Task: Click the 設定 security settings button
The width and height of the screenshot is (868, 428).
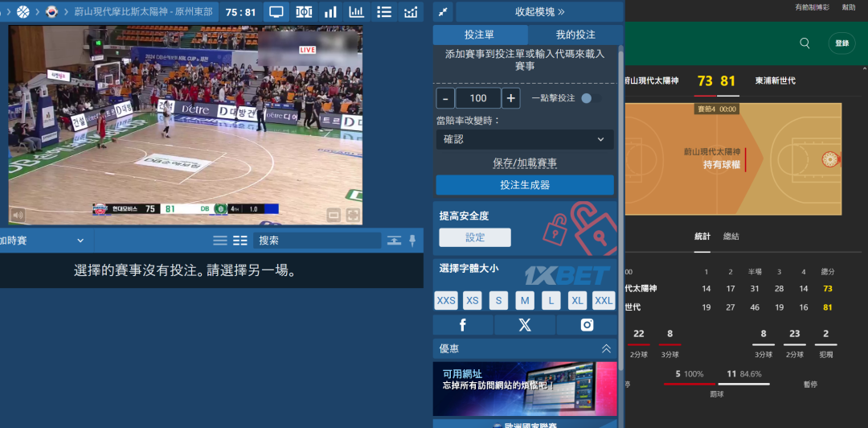Action: pyautogui.click(x=475, y=237)
